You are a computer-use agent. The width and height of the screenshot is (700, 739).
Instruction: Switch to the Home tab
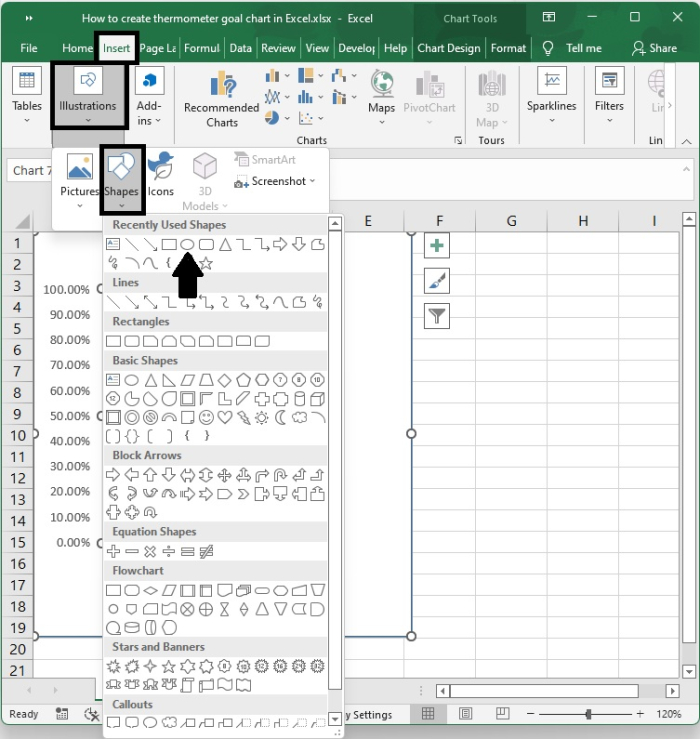(77, 48)
